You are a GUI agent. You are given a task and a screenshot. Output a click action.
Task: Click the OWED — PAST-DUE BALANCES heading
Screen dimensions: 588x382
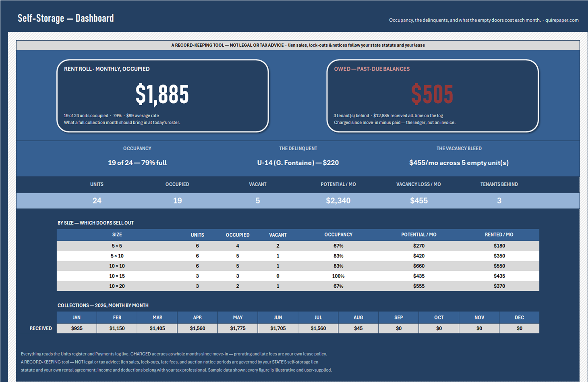[x=372, y=69]
